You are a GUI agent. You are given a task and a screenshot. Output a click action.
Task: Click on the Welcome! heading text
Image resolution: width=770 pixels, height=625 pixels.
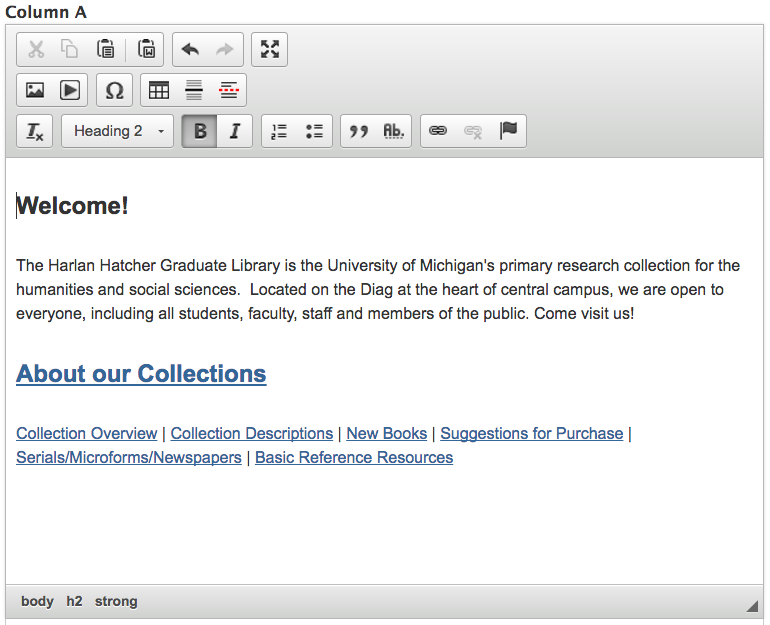tap(72, 206)
